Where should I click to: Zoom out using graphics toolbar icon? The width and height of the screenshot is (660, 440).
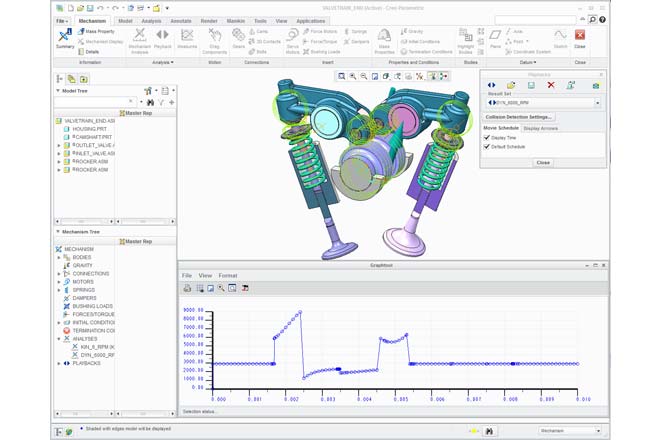[363, 76]
